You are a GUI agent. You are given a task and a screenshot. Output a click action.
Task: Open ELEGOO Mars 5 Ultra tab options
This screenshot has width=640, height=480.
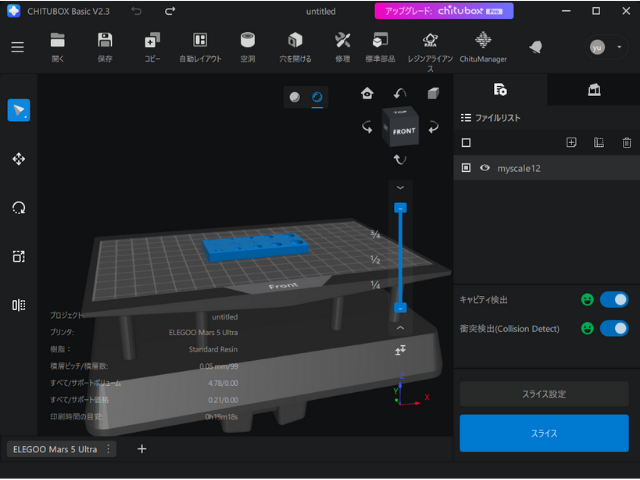(x=109, y=449)
